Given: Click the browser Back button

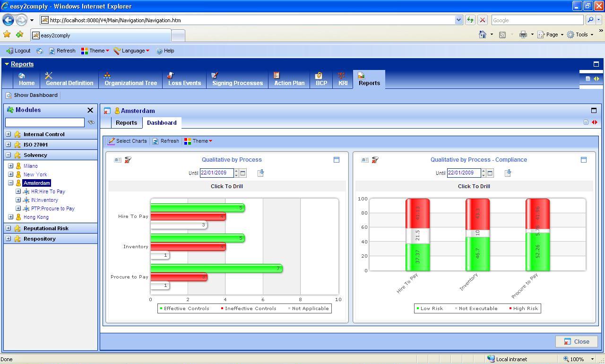Looking at the screenshot, I should click(8, 20).
